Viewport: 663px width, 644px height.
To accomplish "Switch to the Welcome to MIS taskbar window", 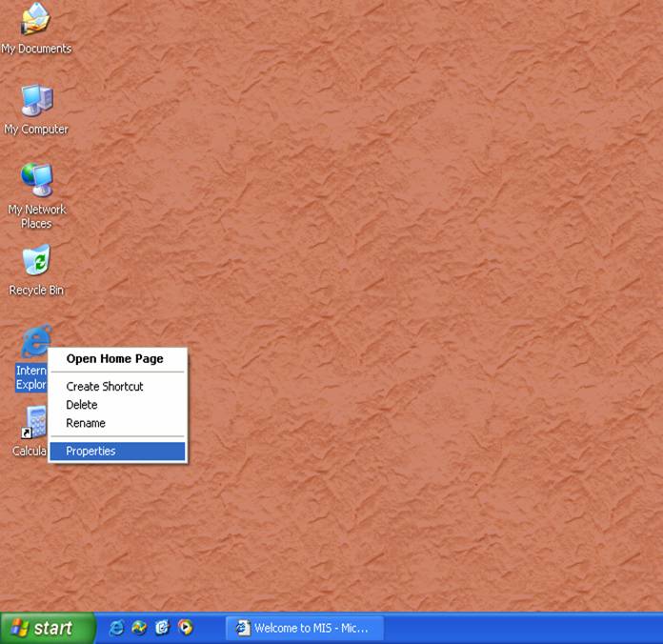I will click(305, 628).
